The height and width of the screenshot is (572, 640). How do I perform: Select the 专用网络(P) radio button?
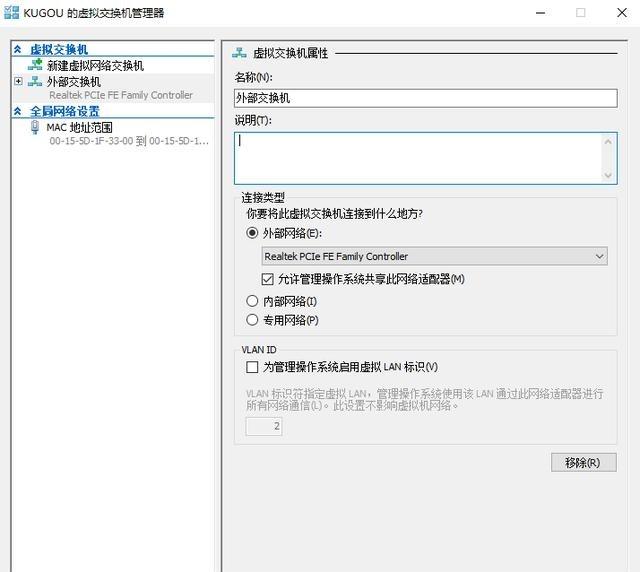pos(252,320)
